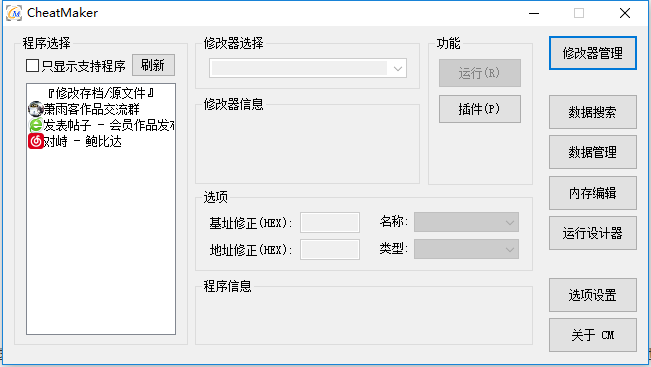Expand the 修改器选择 dropdown
Viewport: 651px width, 367px height.
(308, 69)
